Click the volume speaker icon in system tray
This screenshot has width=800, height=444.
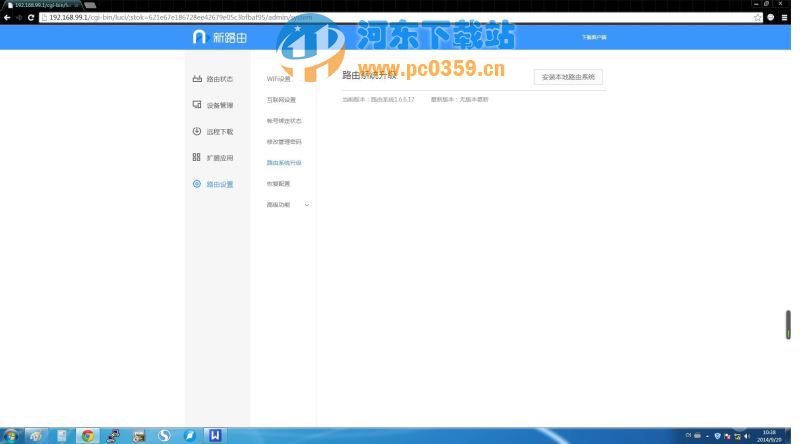[x=747, y=436]
